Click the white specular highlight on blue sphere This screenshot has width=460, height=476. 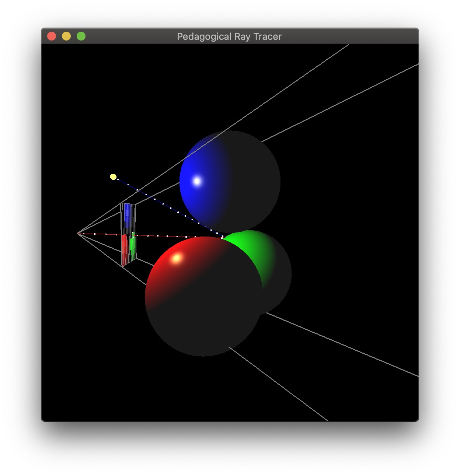click(x=197, y=181)
